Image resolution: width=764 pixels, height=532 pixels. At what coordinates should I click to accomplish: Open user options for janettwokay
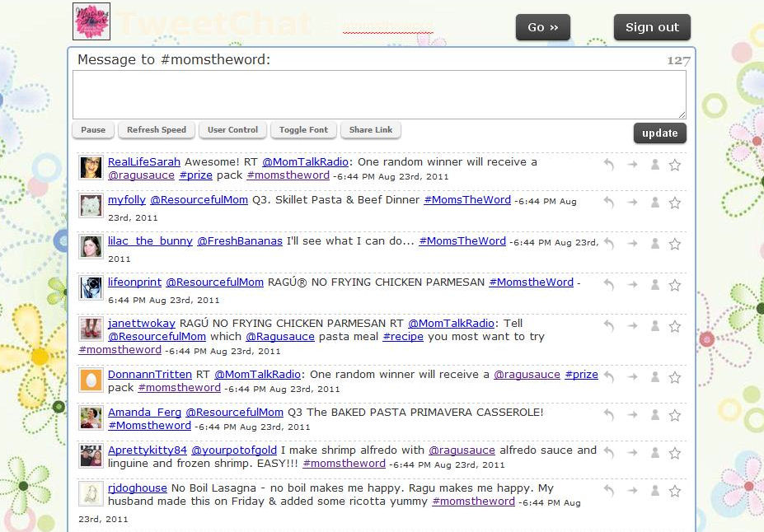click(x=655, y=325)
